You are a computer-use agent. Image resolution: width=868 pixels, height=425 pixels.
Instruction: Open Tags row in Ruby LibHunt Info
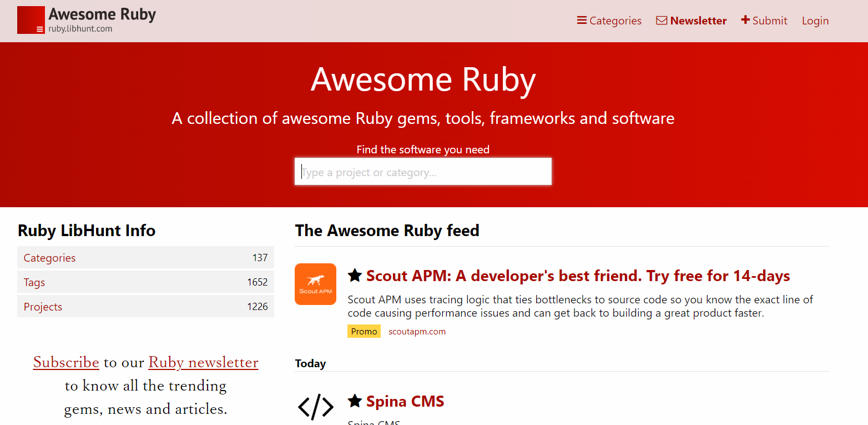click(145, 282)
